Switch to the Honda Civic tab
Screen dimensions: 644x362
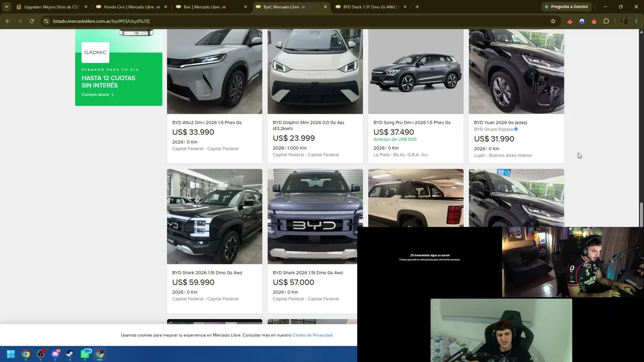tap(131, 7)
